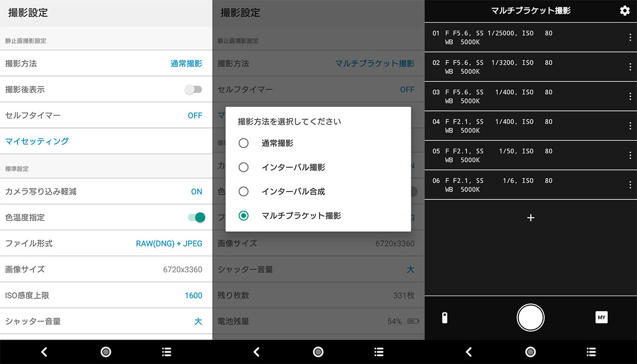Click the 電池残量 54% text
The image size is (637, 364).
click(x=394, y=321)
